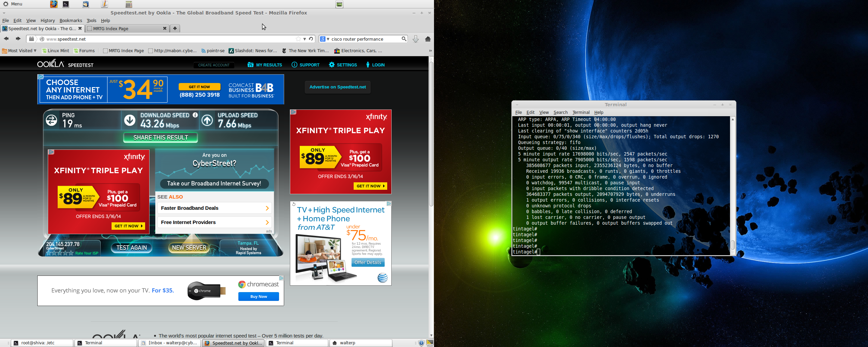Show more bookmarks via the toolbar overflow chevron

[430, 50]
